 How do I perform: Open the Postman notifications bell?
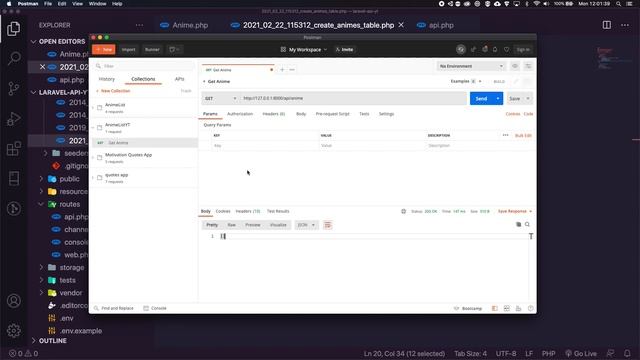tap(495, 49)
